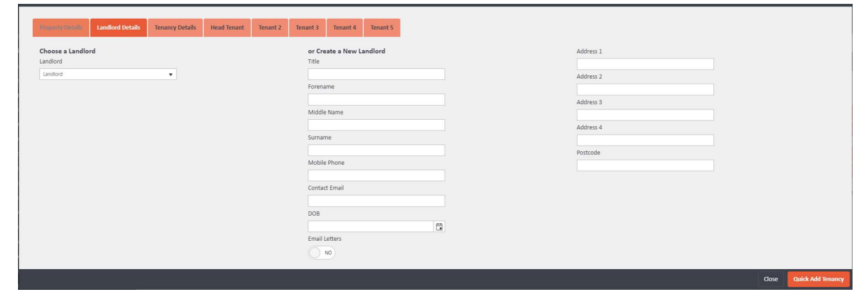Focus the Title input field
Screen dimensions: 868x302
[x=376, y=75]
